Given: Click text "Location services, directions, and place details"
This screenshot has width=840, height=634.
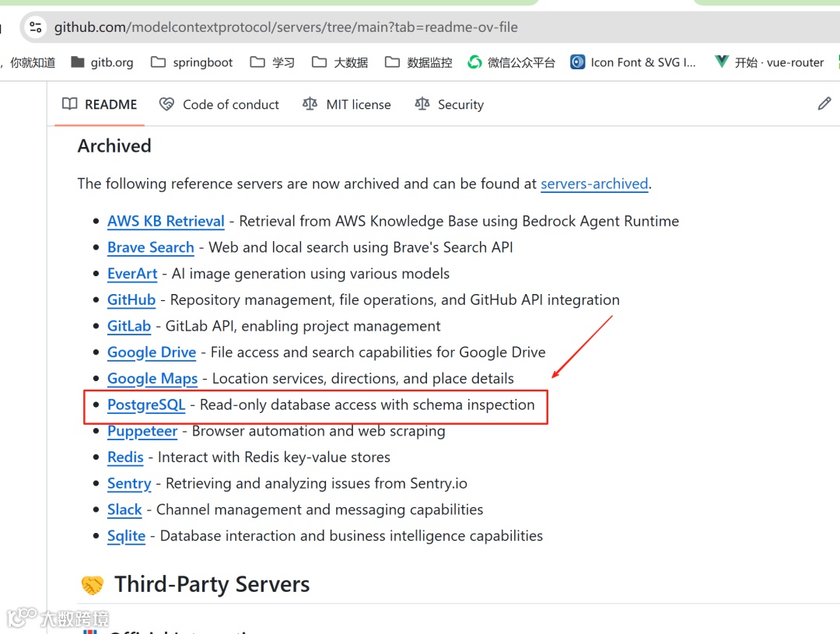Looking at the screenshot, I should 363,379.
